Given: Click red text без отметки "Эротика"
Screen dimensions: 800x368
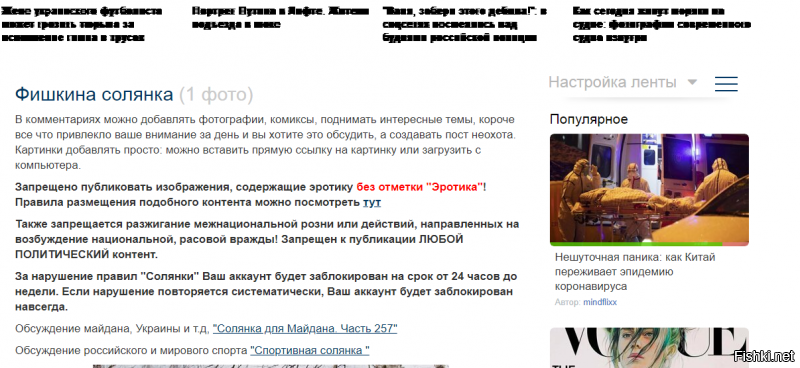Looking at the screenshot, I should click(x=419, y=187).
